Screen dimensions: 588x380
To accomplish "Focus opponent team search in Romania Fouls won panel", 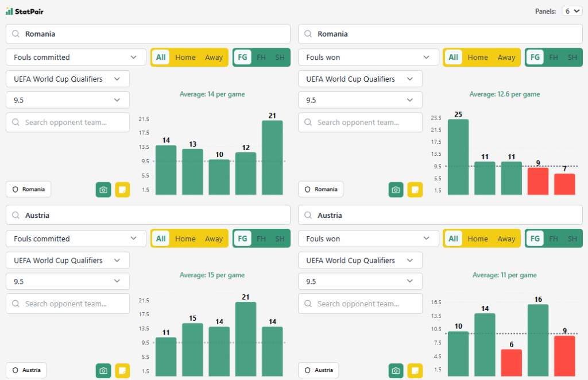I will click(x=360, y=122).
